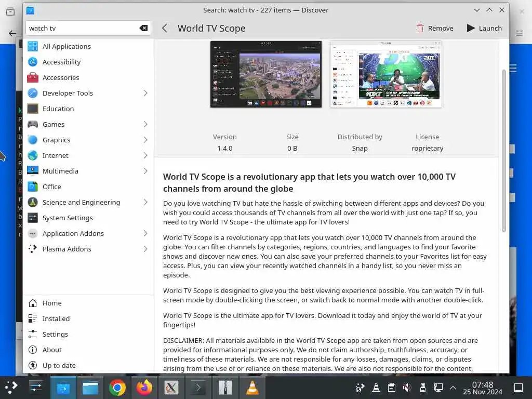The image size is (532, 399).
Task: Check the Up to date status
Action: tap(88, 365)
